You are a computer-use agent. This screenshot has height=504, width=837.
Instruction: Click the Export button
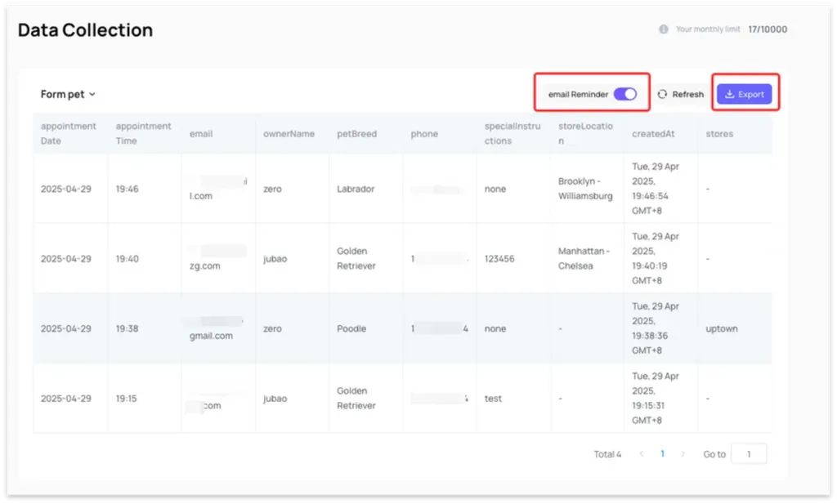[x=745, y=94]
